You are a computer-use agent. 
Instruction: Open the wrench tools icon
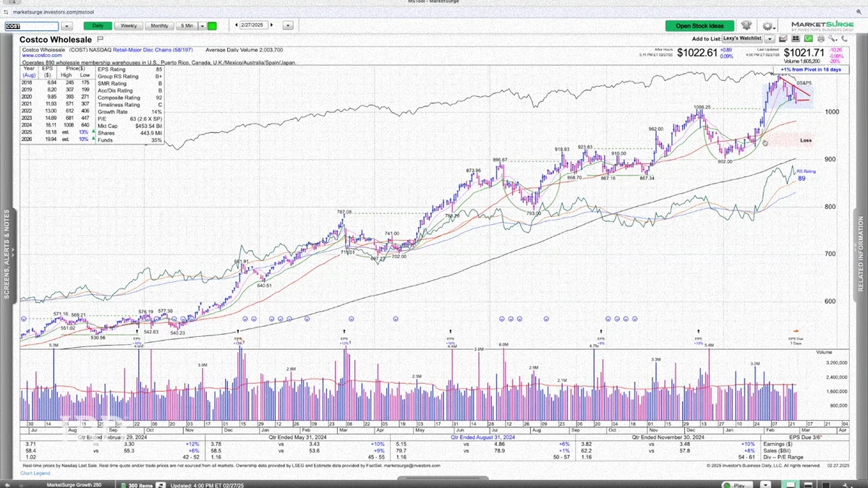click(833, 39)
